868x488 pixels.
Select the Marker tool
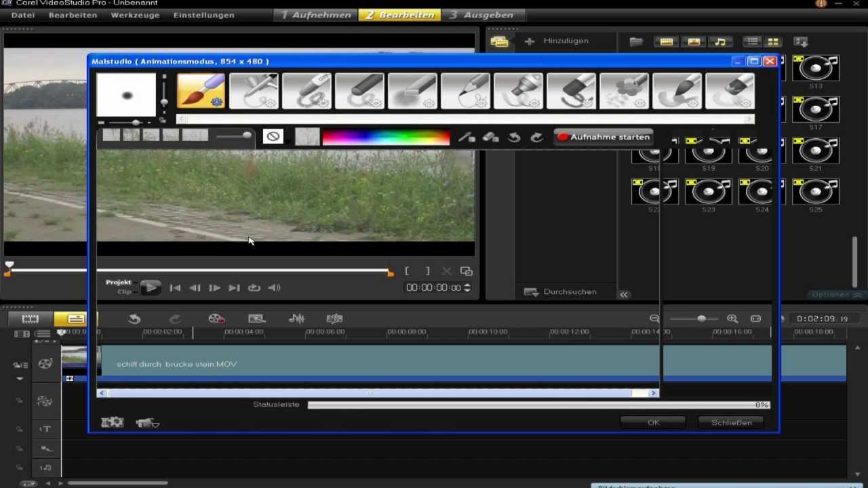(x=518, y=91)
